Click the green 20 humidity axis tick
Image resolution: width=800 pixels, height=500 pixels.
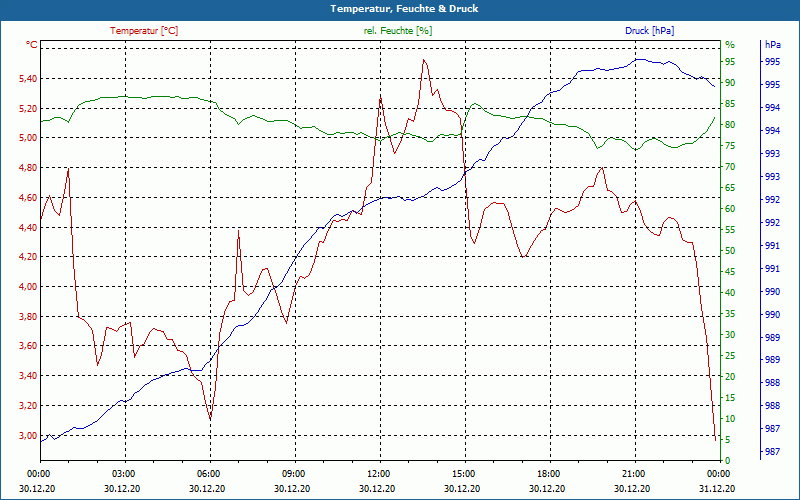tap(730, 377)
